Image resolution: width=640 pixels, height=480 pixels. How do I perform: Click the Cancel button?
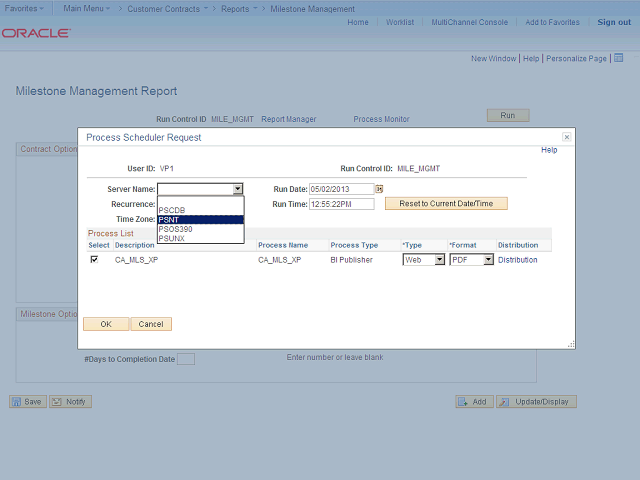tap(151, 324)
